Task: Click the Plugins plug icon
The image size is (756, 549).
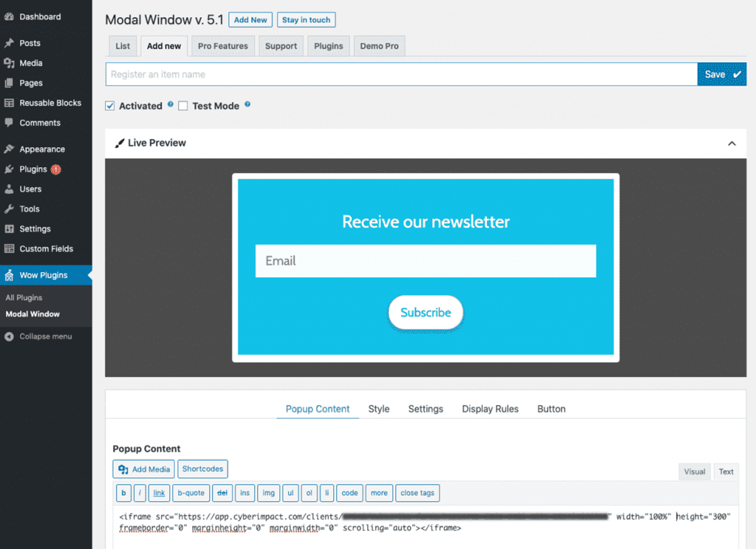Action: pyautogui.click(x=9, y=170)
